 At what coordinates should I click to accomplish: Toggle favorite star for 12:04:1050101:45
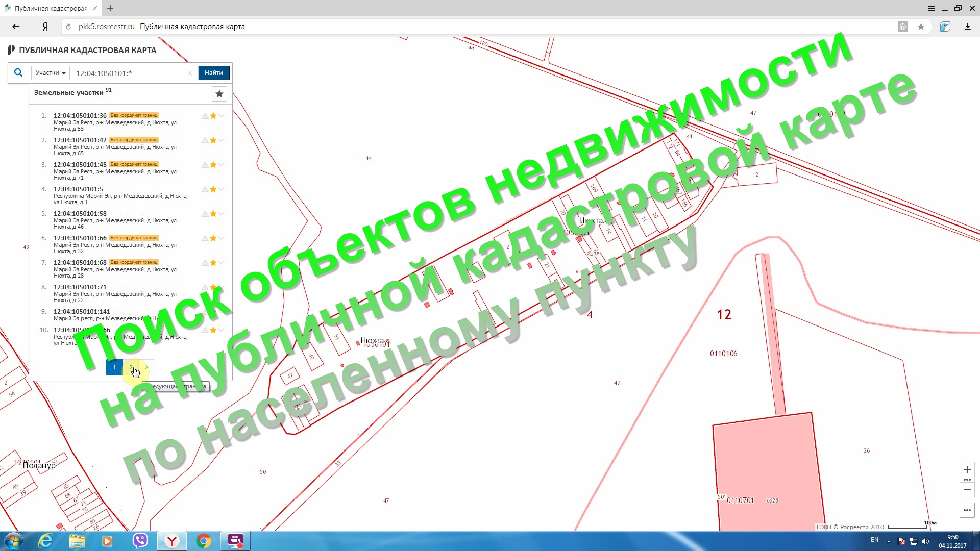[213, 165]
